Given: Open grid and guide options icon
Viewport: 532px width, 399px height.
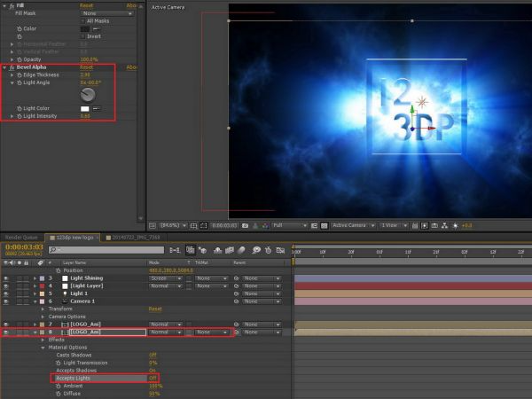Looking at the screenshot, I should click(x=193, y=225).
